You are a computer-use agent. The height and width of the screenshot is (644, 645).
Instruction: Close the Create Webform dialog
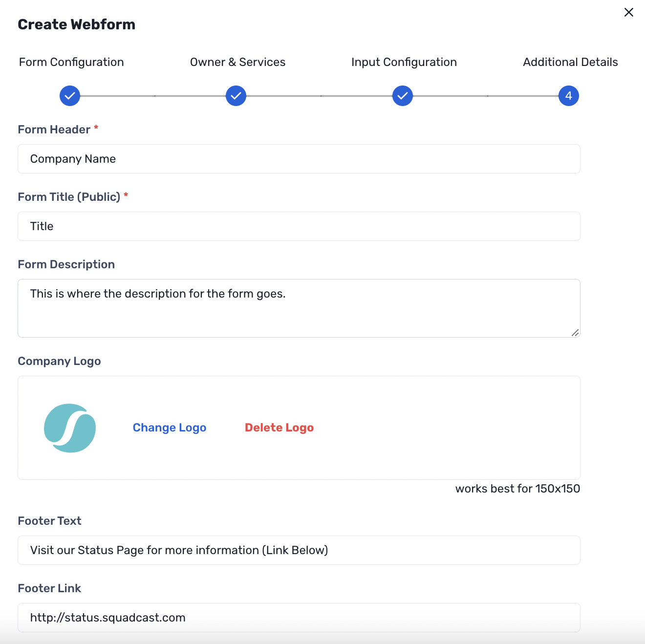pyautogui.click(x=628, y=12)
